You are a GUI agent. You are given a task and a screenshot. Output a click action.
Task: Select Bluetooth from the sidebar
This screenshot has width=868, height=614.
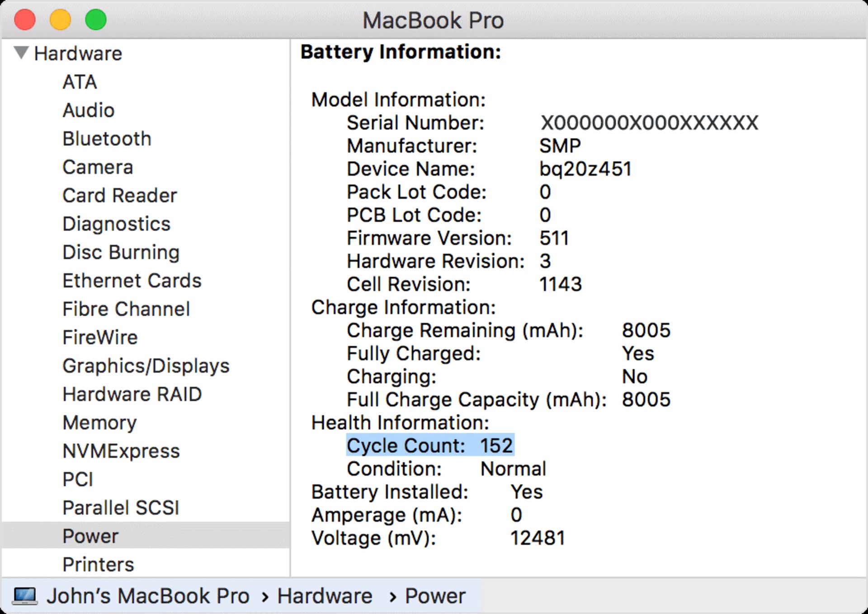(x=107, y=139)
